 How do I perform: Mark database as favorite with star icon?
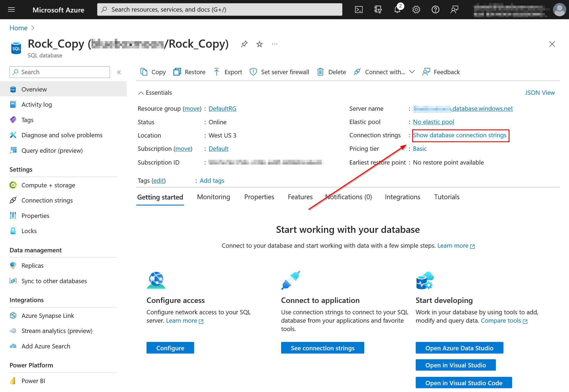pos(259,44)
